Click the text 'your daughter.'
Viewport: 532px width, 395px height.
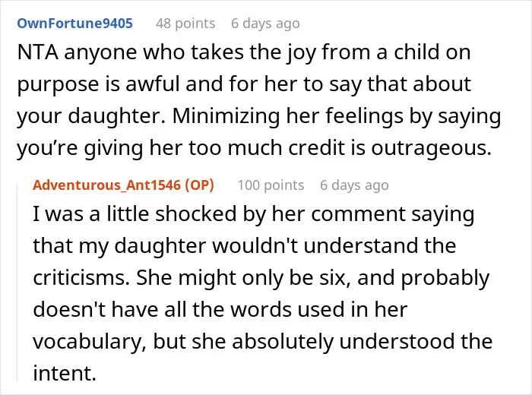92,116
